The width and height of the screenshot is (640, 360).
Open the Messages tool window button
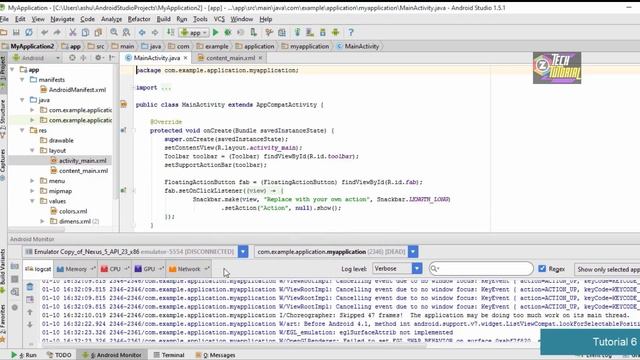tap(215, 355)
